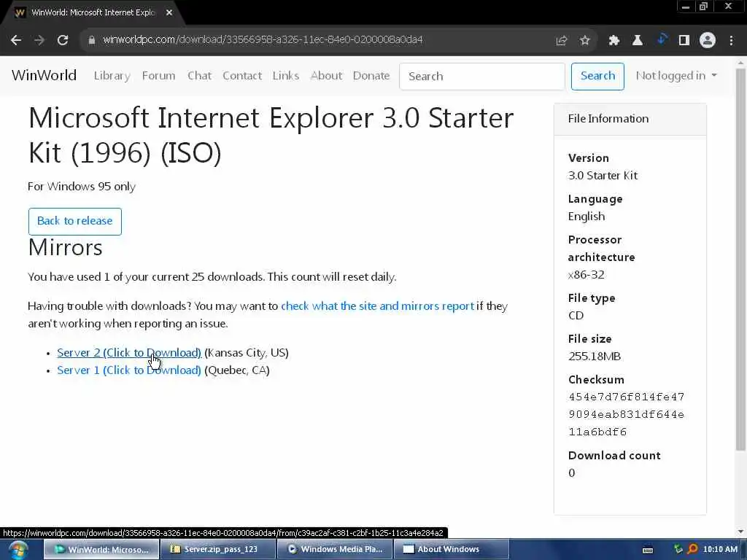Open the Chat menu item

tap(199, 76)
